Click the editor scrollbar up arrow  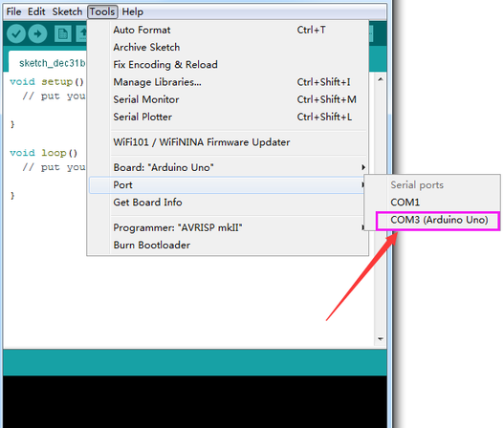pyautogui.click(x=381, y=79)
